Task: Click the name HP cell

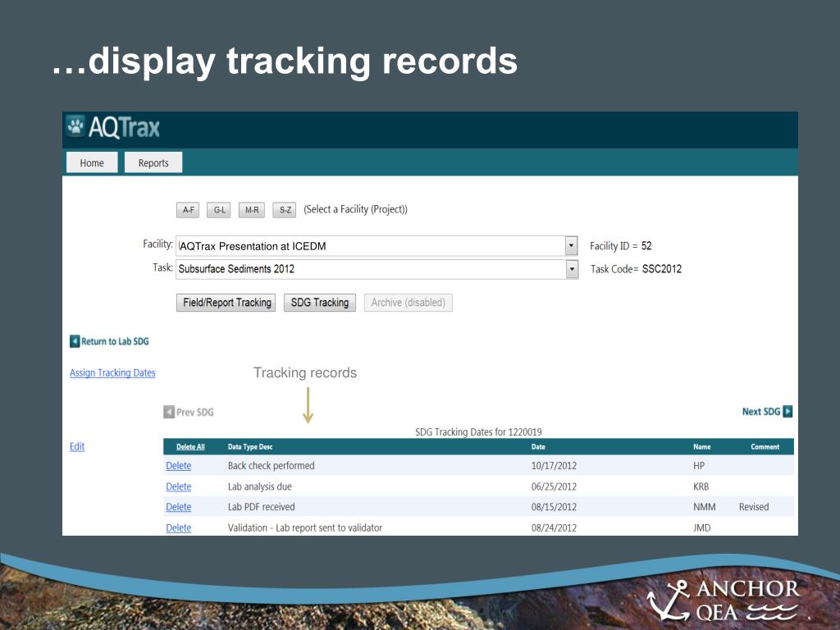Action: [699, 466]
